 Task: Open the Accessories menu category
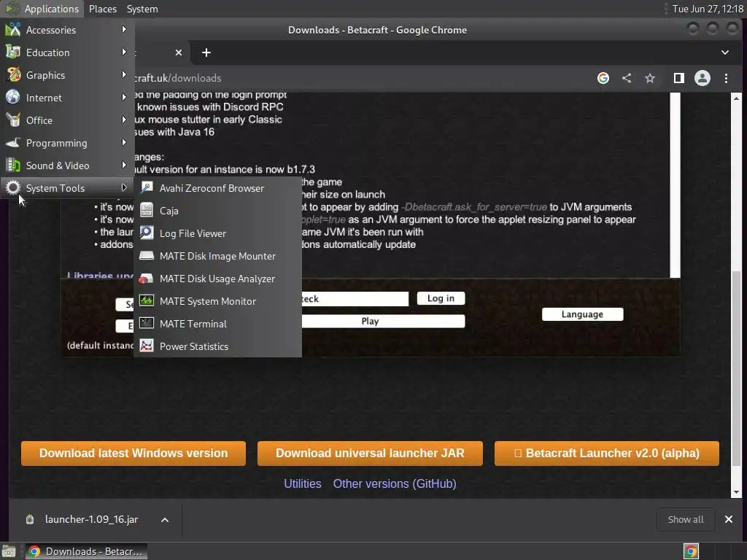(67, 30)
